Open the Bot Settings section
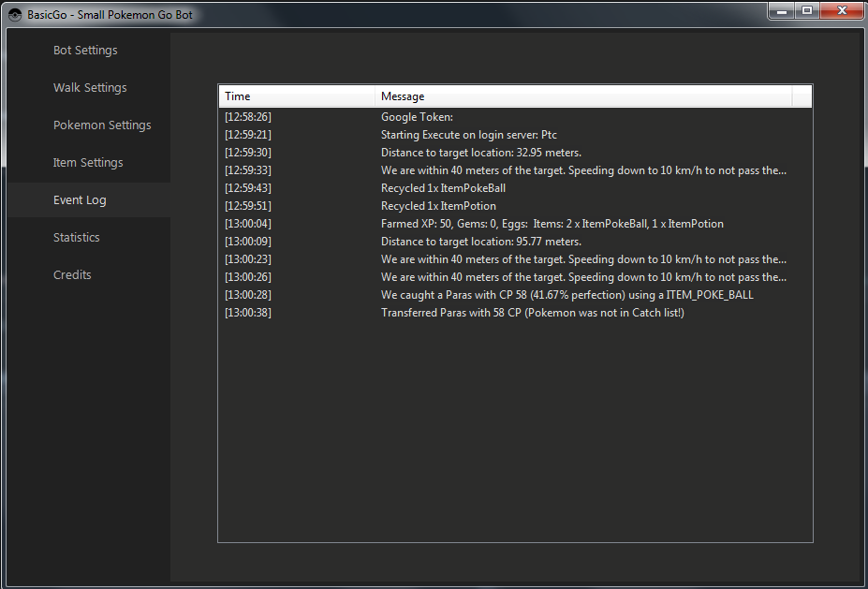The image size is (868, 589). coord(85,51)
